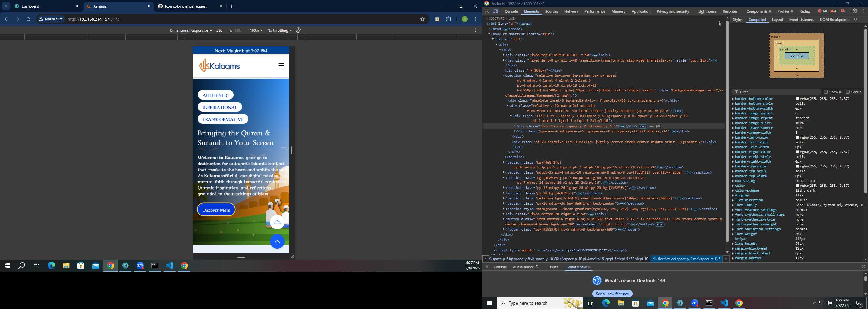
Task: Open a new browser tab
Action: click(231, 6)
